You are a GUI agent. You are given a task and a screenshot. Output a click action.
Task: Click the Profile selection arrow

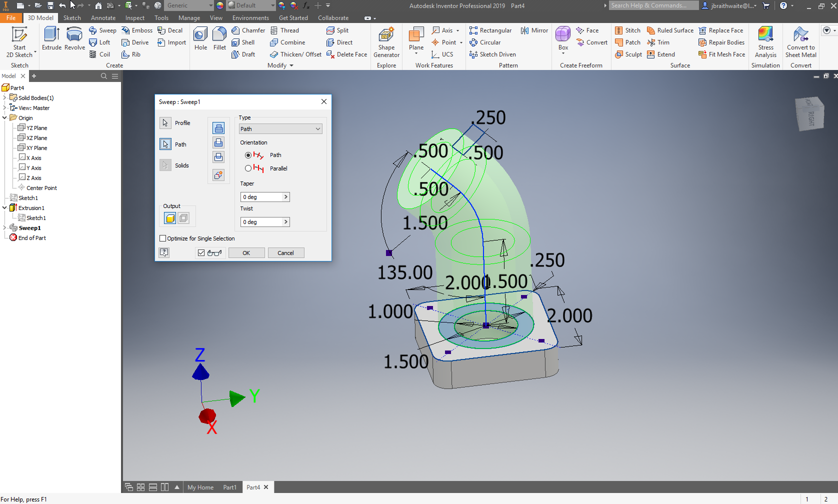pos(165,123)
